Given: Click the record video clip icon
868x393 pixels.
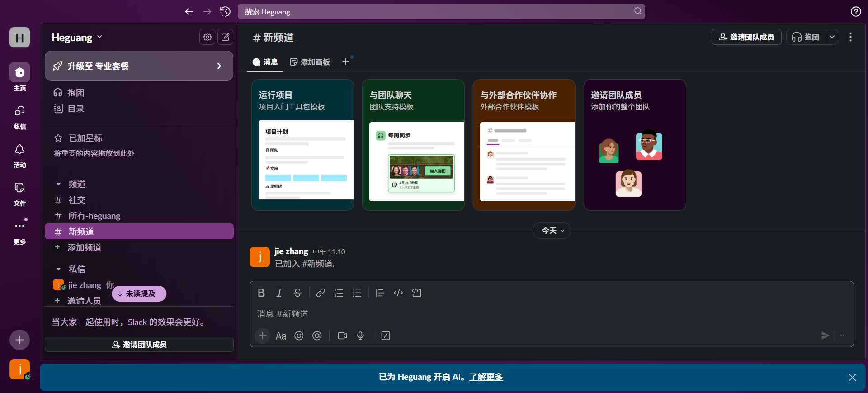Looking at the screenshot, I should point(342,336).
